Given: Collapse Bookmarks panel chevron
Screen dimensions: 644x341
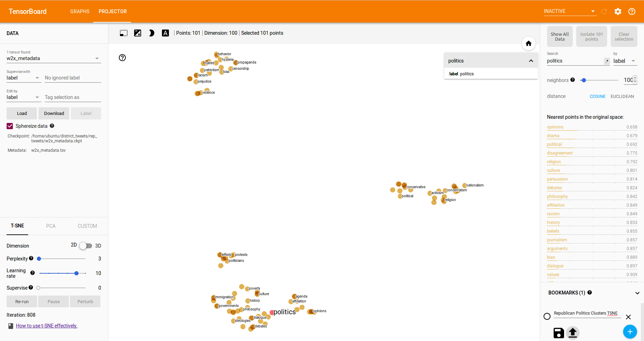Looking at the screenshot, I should point(637,293).
